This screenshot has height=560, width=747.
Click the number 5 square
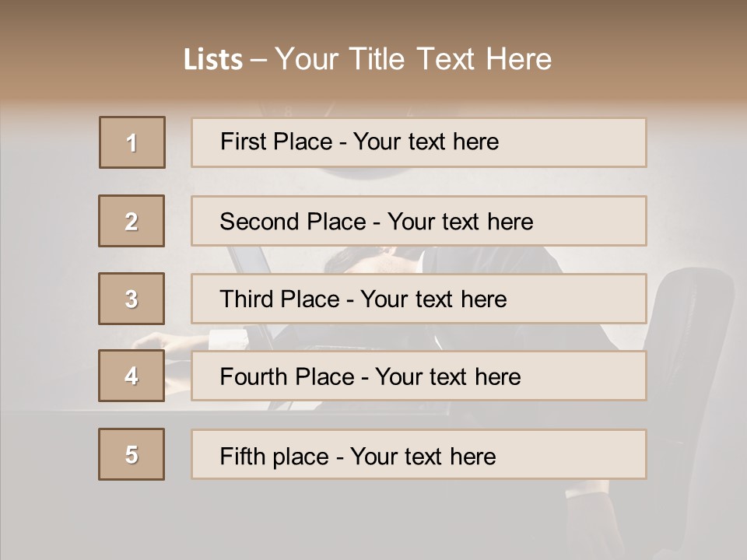132,454
